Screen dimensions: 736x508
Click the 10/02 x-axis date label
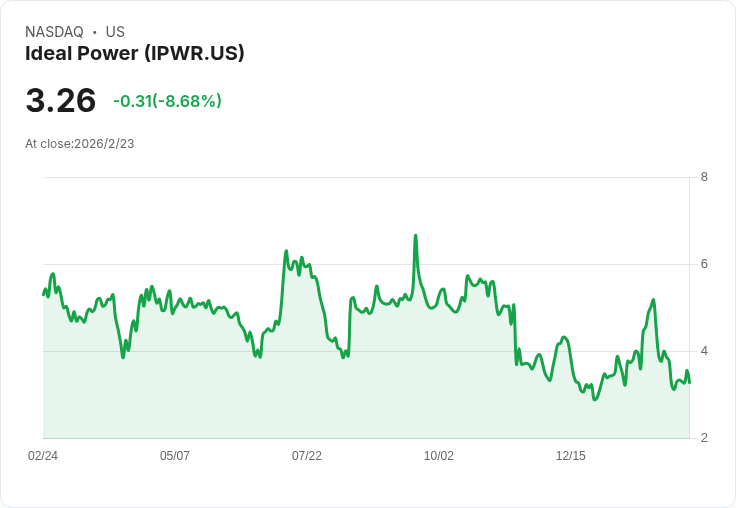pyautogui.click(x=438, y=456)
